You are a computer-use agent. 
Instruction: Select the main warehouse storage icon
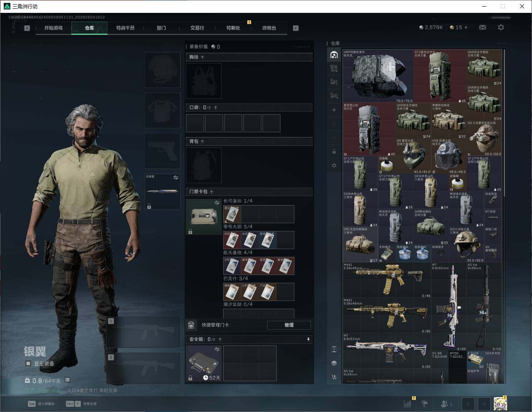coord(334,55)
